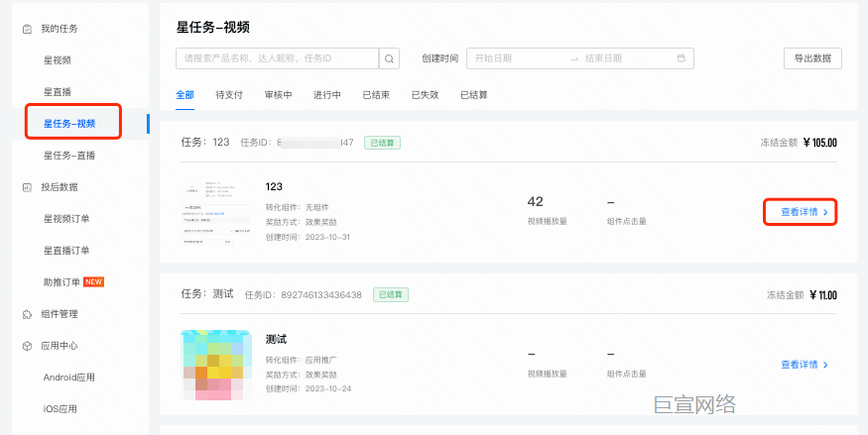Click the frozen amount ¥11.00
This screenshot has width=868, height=435.
pos(823,295)
